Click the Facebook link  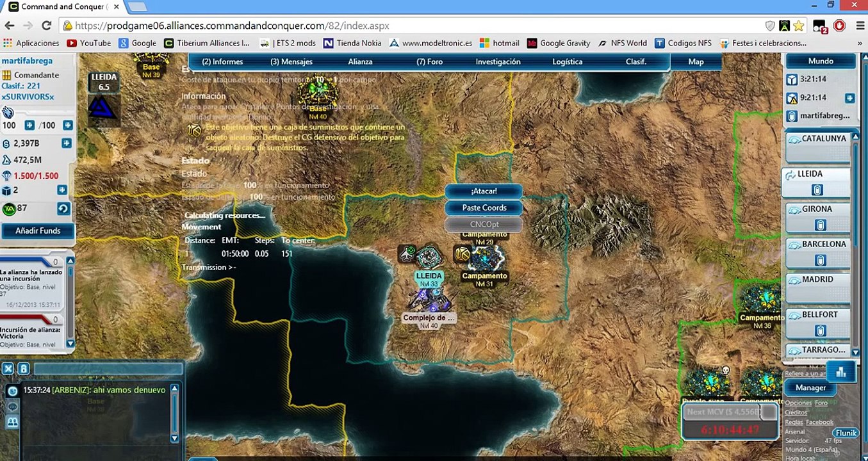tap(820, 422)
